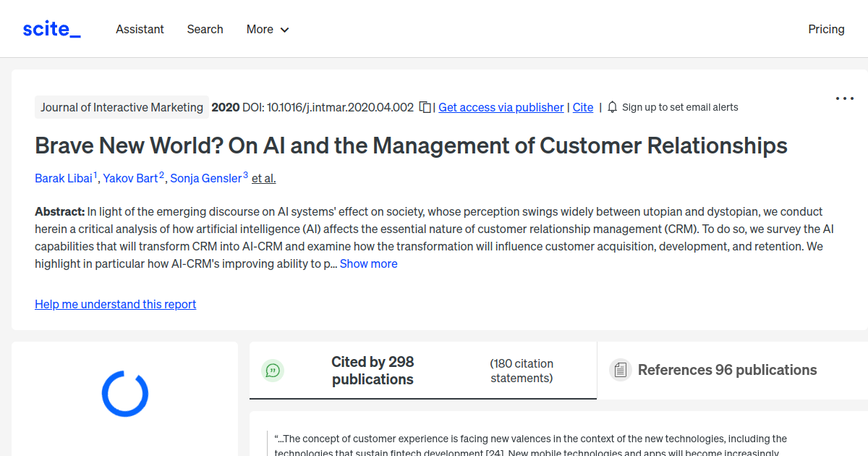The image size is (868, 456).
Task: Switch to the Cited by 298 publications tab
Action: point(373,370)
